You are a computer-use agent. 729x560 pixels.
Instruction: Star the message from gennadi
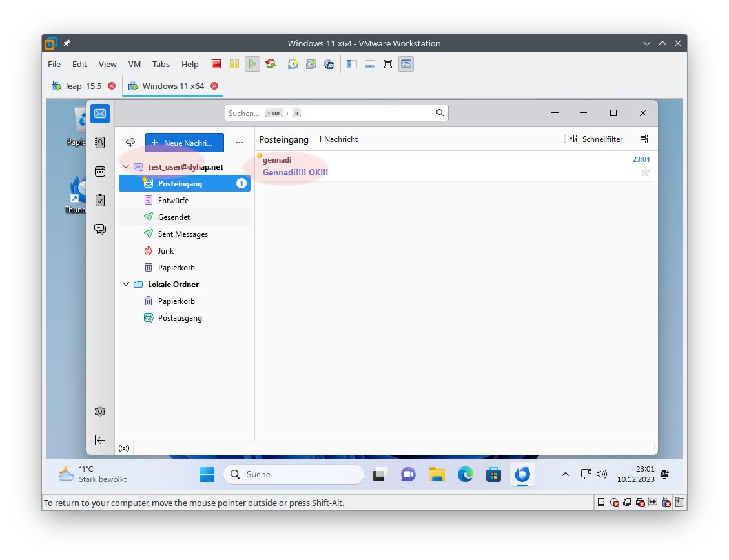pos(644,172)
